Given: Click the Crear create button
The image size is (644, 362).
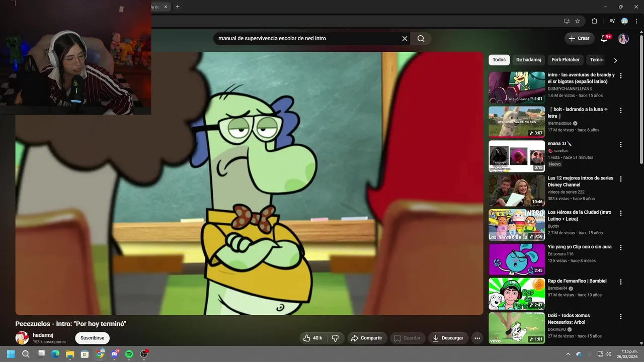Looking at the screenshot, I should (x=579, y=38).
